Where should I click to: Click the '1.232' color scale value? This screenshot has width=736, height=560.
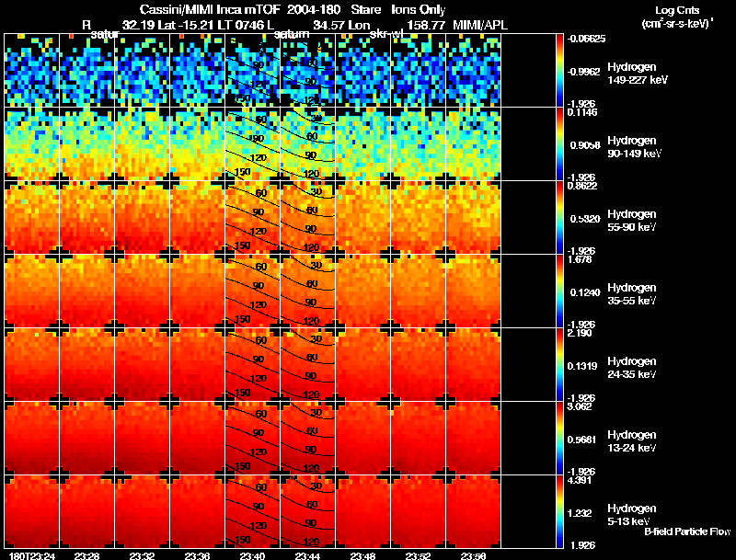pyautogui.click(x=581, y=513)
